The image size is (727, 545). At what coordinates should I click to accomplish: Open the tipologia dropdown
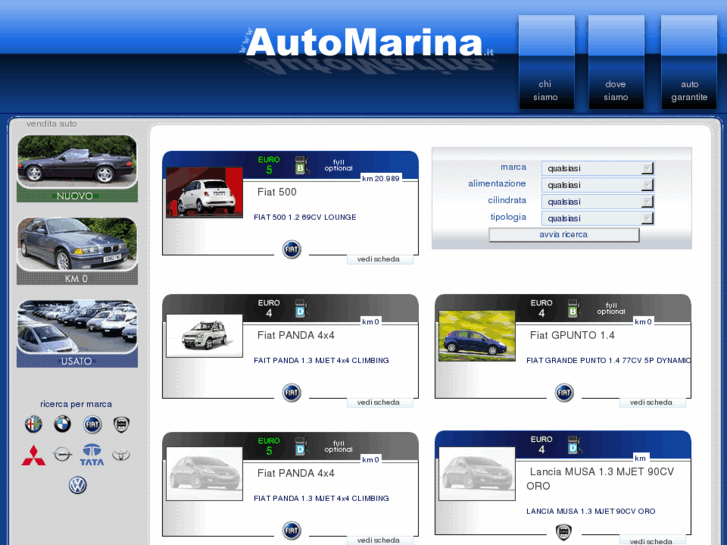(597, 218)
